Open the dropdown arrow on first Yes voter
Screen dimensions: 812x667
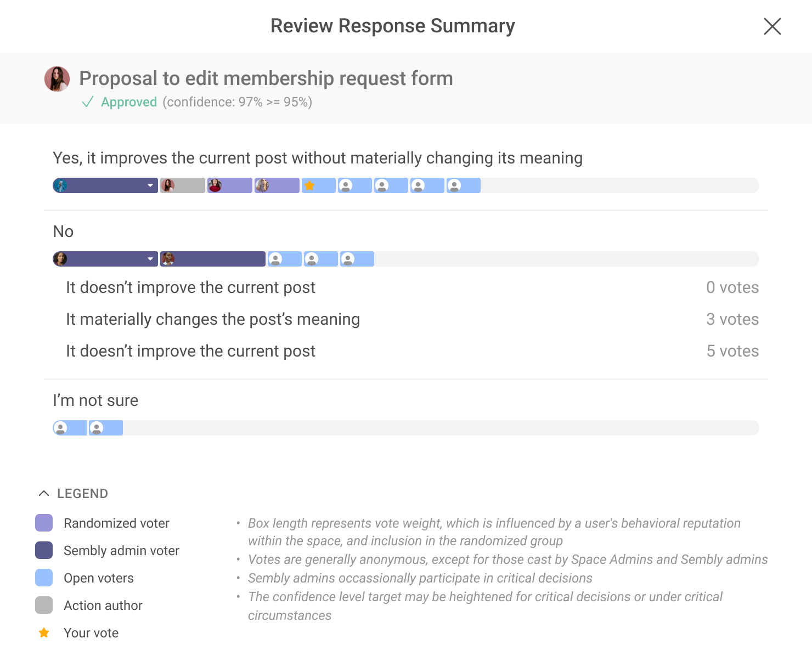(150, 185)
